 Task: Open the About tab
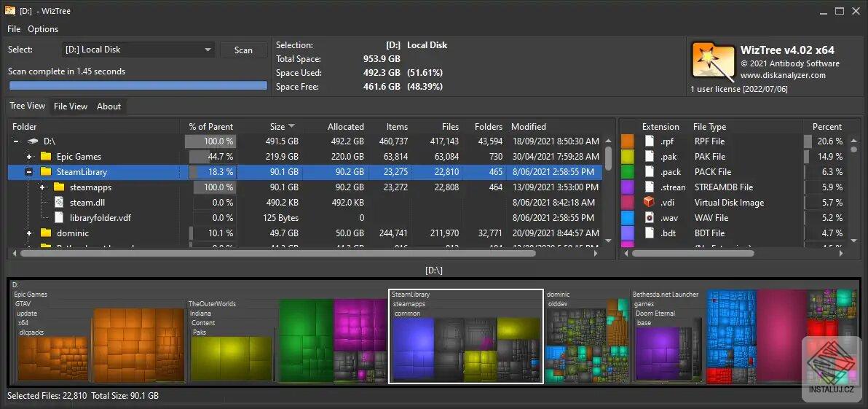(x=108, y=106)
